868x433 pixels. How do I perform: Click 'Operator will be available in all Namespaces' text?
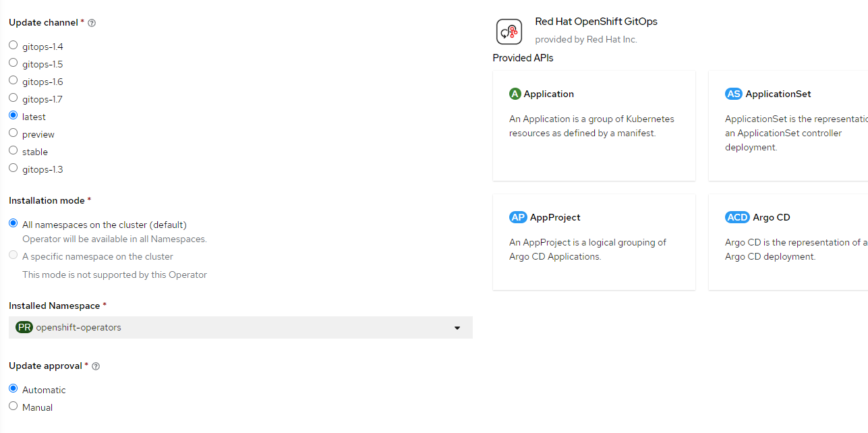115,239
